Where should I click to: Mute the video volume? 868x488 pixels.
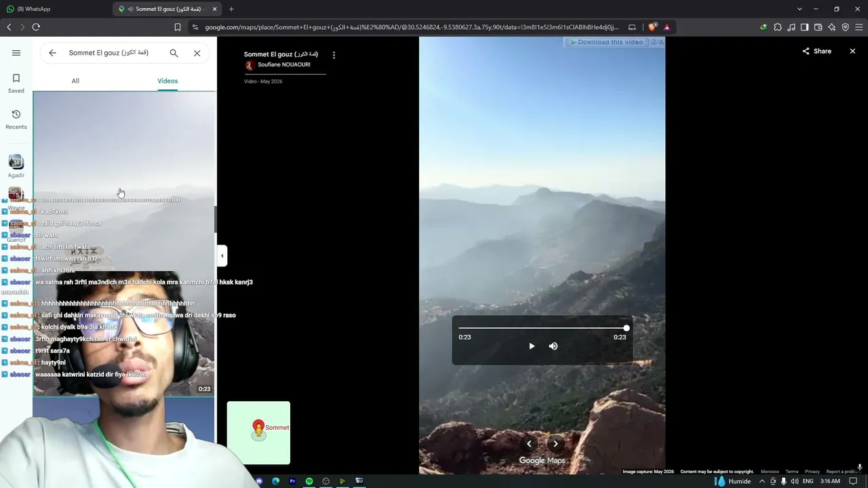(x=553, y=346)
